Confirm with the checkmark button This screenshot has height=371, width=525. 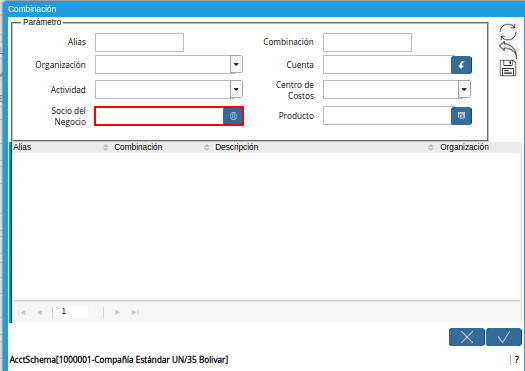pyautogui.click(x=504, y=337)
